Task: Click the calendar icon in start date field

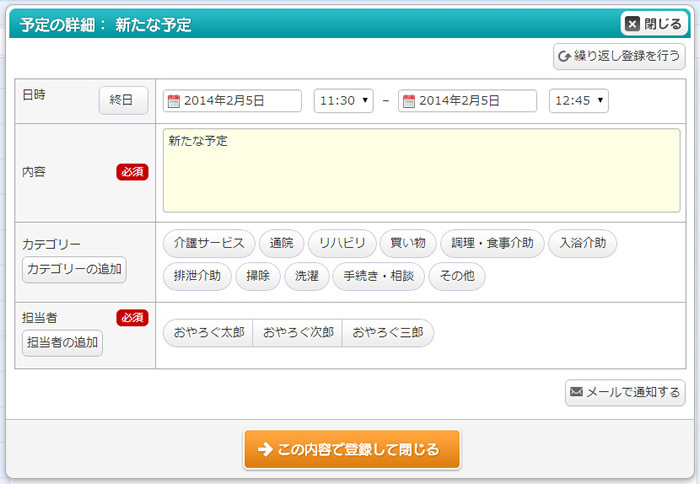Action: coord(173,101)
